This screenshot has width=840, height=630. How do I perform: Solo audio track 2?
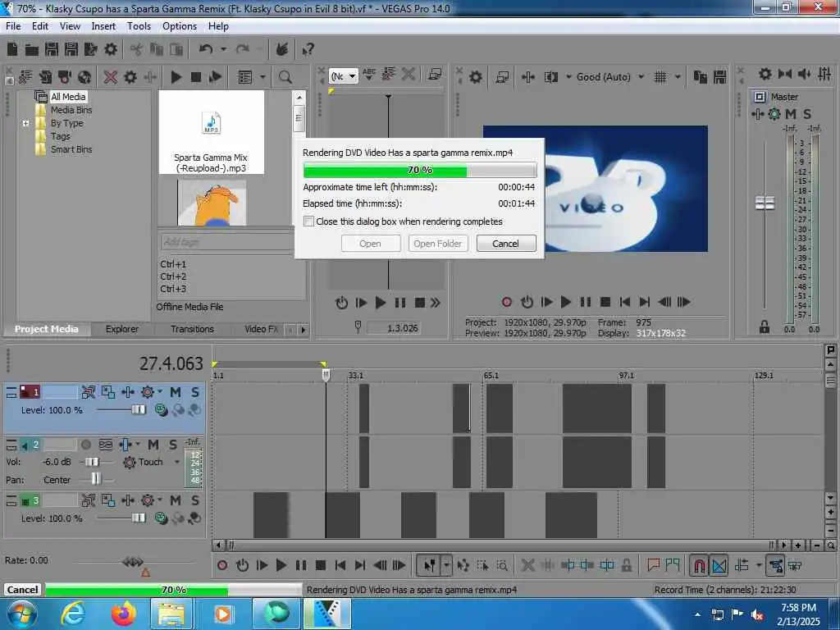(x=172, y=445)
